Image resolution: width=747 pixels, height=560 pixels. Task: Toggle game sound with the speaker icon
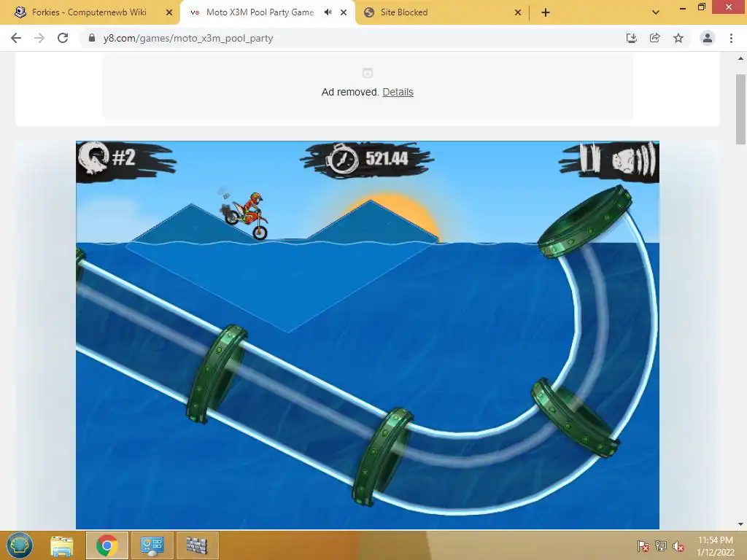634,160
